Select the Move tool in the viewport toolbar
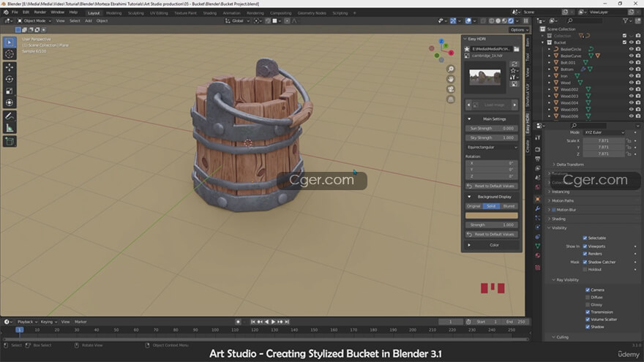This screenshot has width=644, height=362. tap(10, 67)
